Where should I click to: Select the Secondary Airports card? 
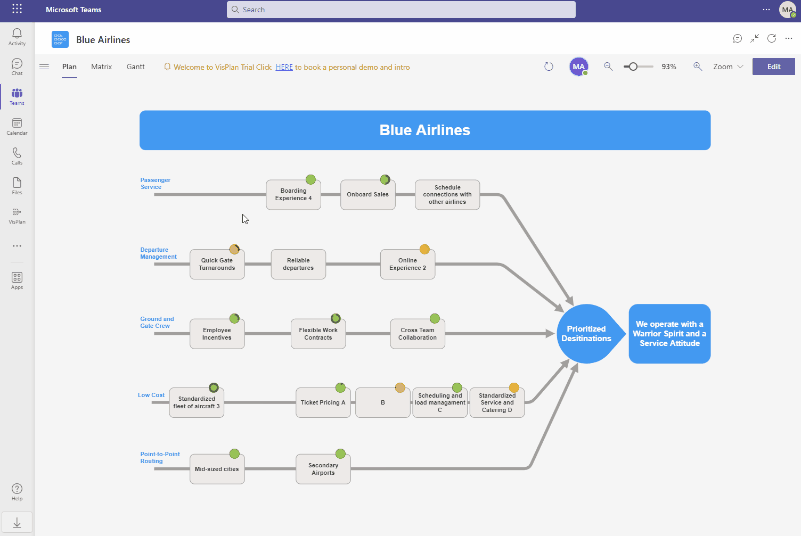click(323, 469)
